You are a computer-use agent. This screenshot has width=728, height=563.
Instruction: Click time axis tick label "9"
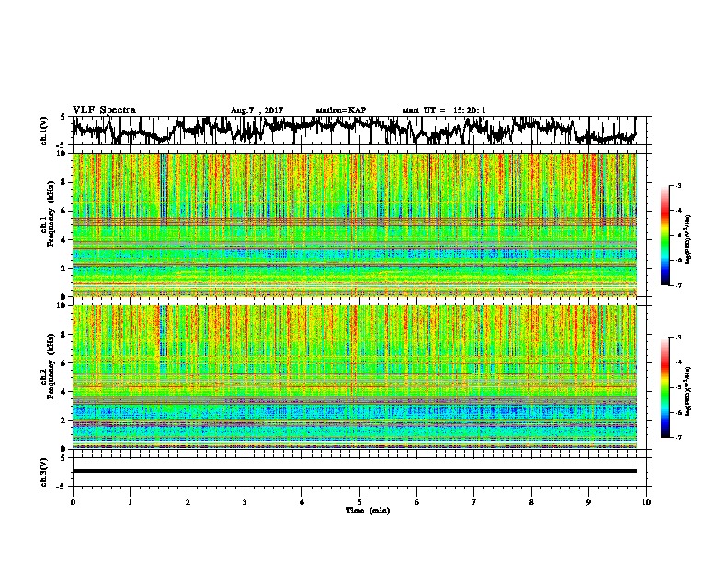click(588, 502)
